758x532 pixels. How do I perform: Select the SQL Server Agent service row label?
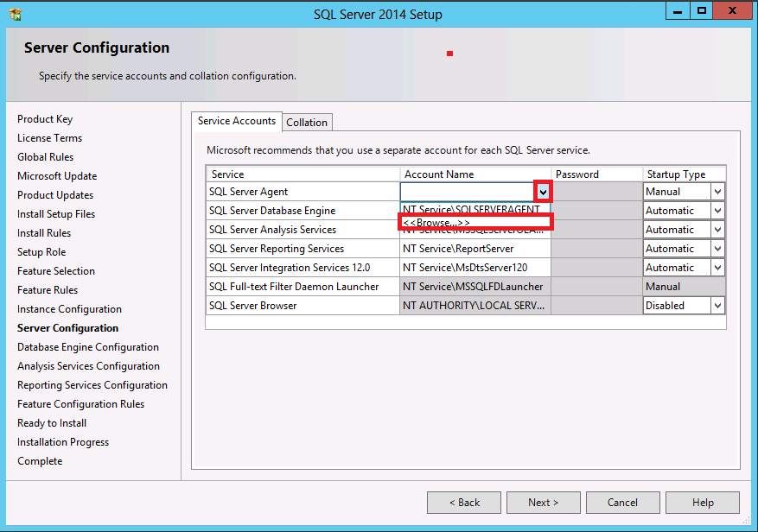coord(248,192)
